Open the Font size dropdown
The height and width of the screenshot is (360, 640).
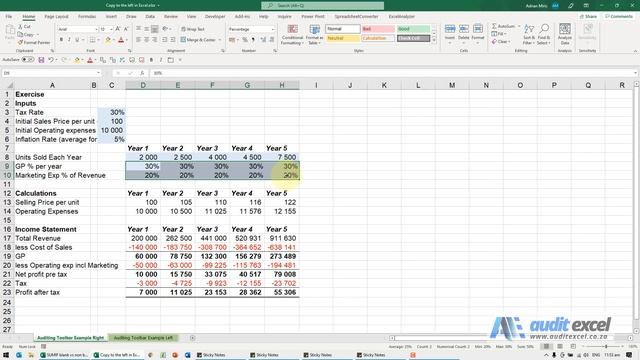111,29
